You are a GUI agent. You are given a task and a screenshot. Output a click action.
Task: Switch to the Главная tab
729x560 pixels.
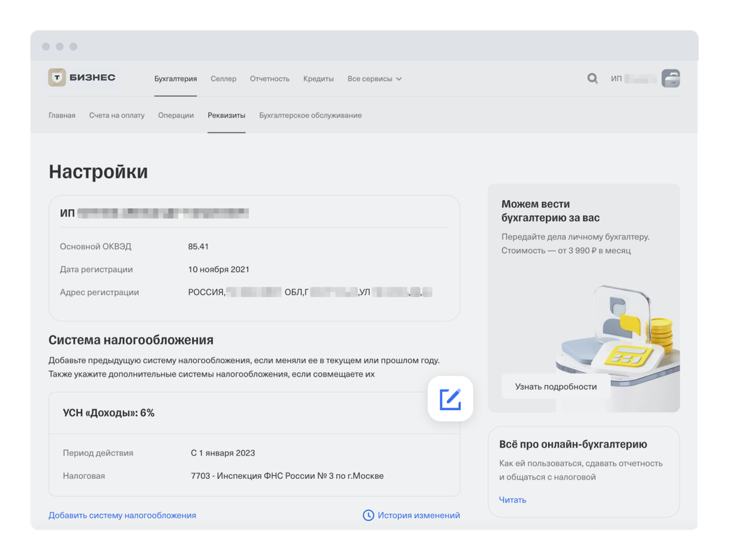pos(62,115)
